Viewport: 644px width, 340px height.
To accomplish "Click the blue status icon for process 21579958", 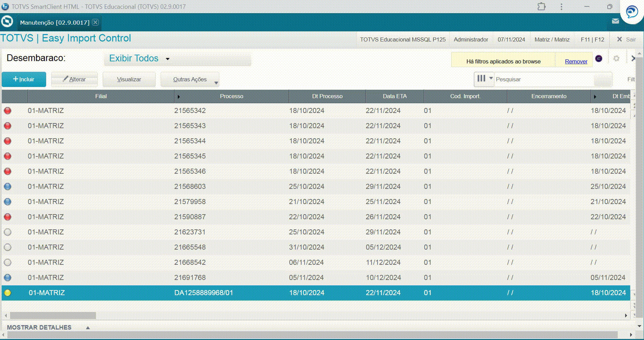I will pyautogui.click(x=7, y=202).
